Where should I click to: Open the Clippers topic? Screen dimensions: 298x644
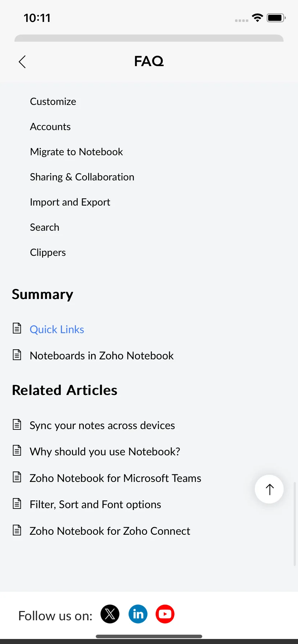(48, 252)
